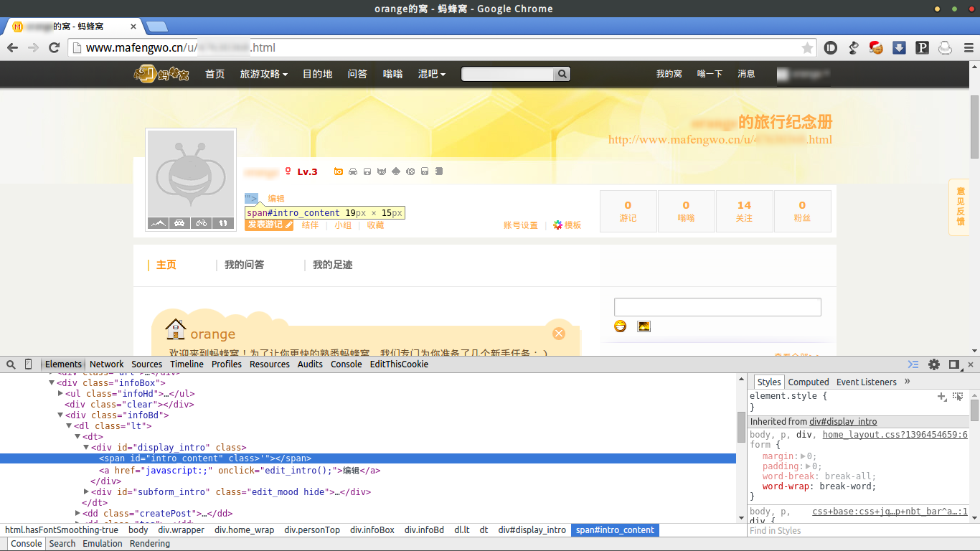
Task: Click the cat face badge icon
Action: coord(382,171)
